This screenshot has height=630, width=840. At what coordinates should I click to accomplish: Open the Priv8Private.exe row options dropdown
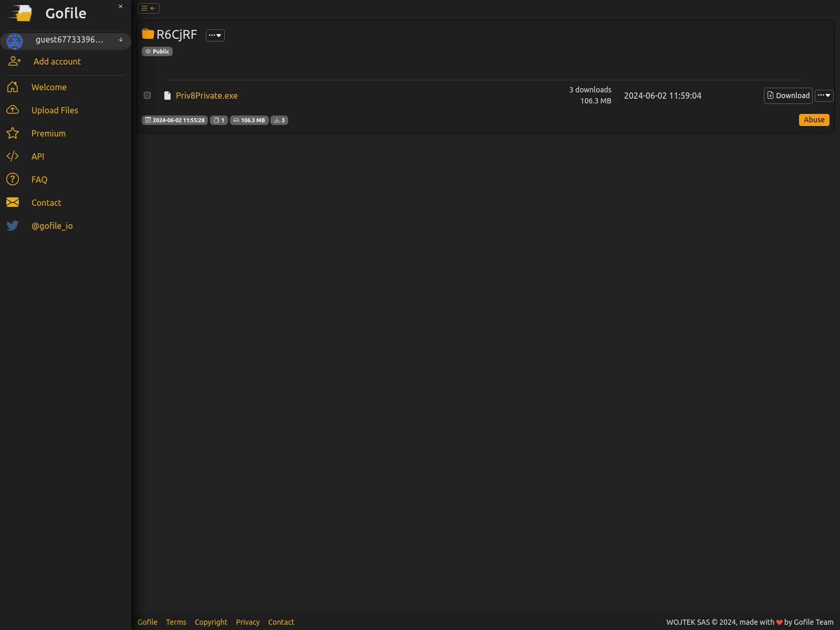click(x=824, y=96)
